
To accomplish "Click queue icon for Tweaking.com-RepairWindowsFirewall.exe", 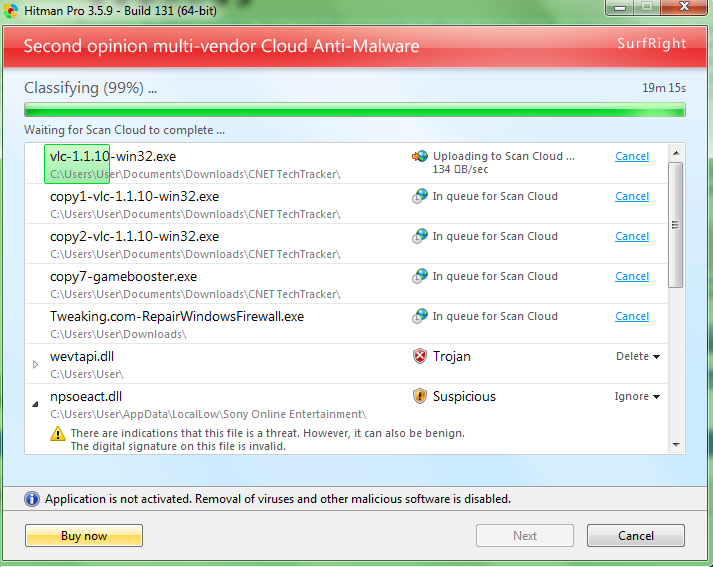I will [420, 316].
